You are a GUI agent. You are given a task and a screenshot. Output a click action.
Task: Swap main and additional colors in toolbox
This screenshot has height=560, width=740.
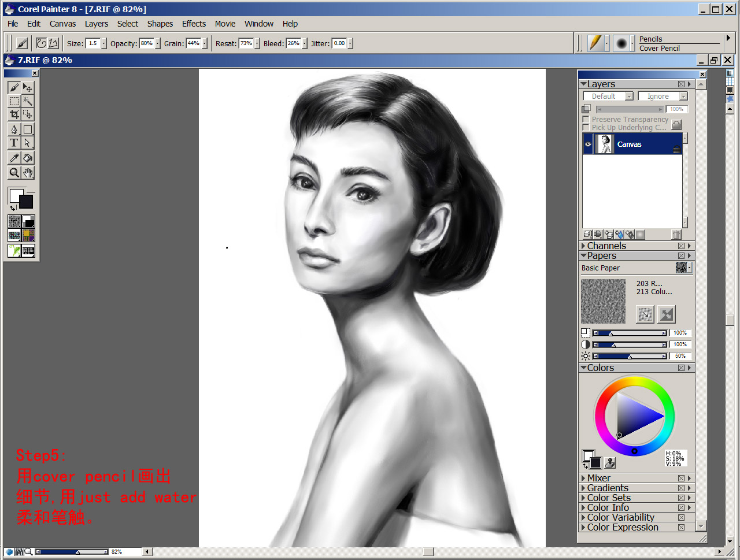tap(13, 208)
